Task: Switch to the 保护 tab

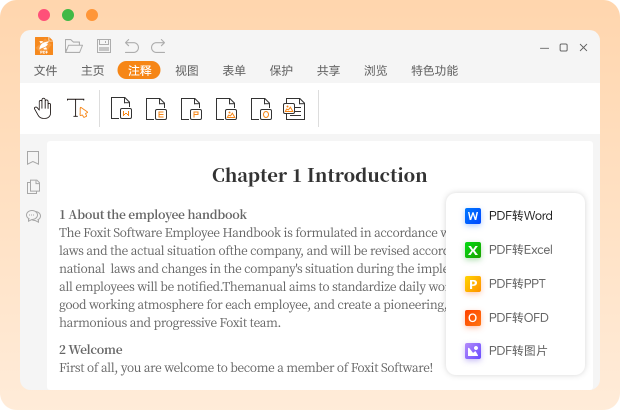Action: 281,70
